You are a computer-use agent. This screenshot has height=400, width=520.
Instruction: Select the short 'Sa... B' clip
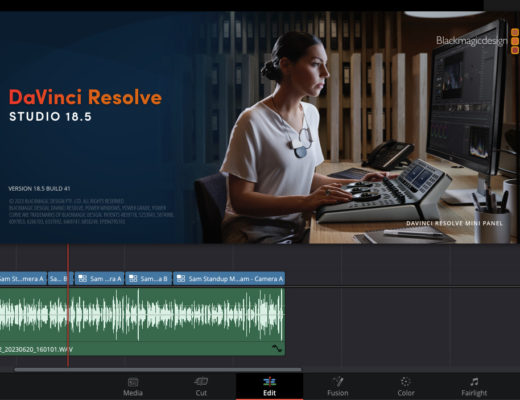(60, 278)
